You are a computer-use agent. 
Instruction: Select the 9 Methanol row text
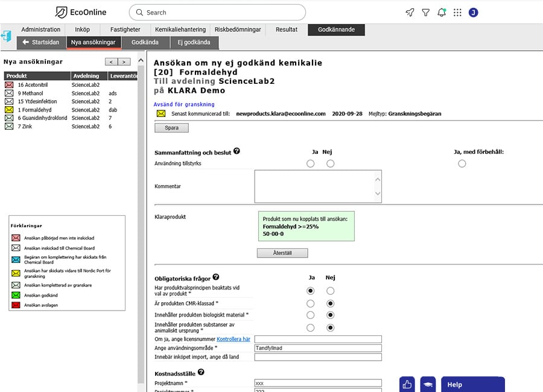[31, 93]
